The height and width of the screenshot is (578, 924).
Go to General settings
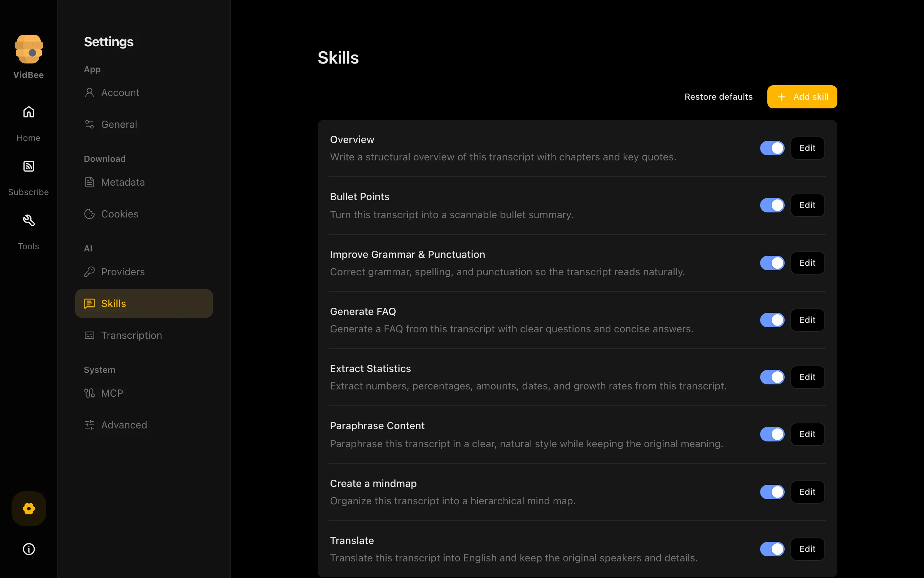point(144,124)
